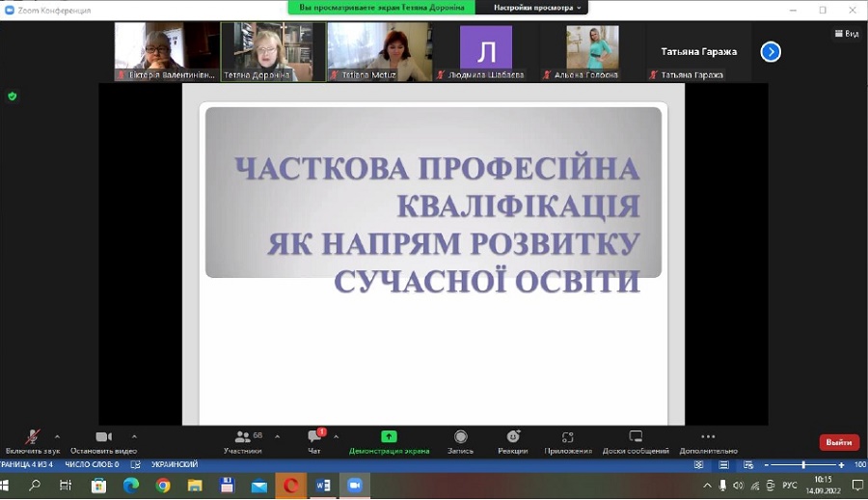
Task: Click the red Выйти leave button
Action: pyautogui.click(x=839, y=442)
